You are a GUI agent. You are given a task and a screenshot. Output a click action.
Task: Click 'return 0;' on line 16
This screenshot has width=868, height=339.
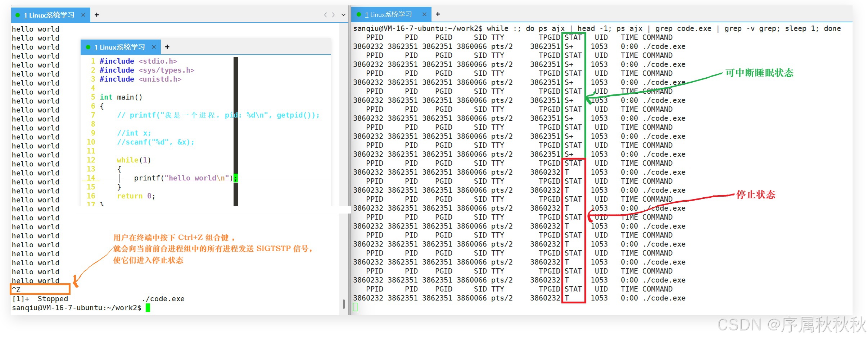pos(136,196)
